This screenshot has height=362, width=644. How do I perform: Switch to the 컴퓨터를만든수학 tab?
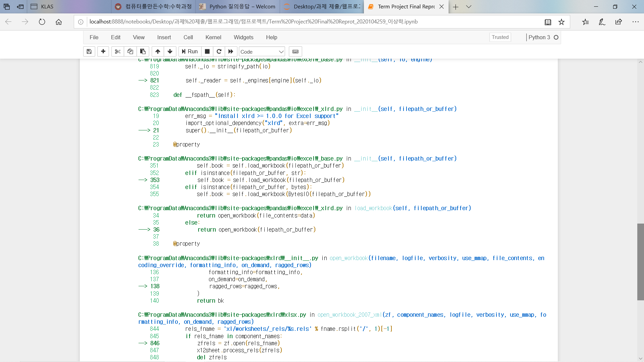coord(153,7)
